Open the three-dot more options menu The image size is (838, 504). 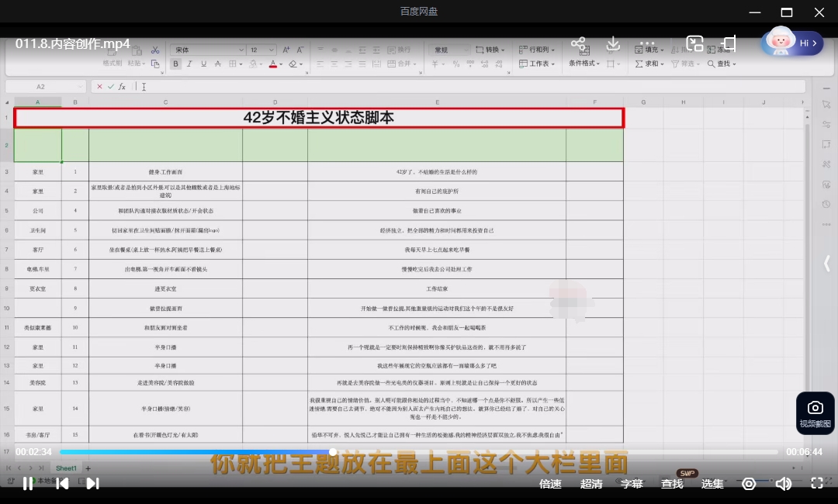point(647,43)
